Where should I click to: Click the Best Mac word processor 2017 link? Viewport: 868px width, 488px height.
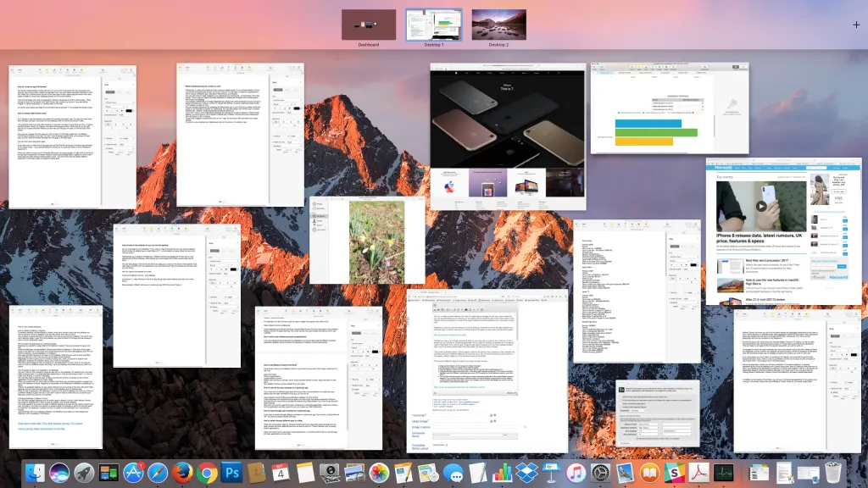(766, 261)
